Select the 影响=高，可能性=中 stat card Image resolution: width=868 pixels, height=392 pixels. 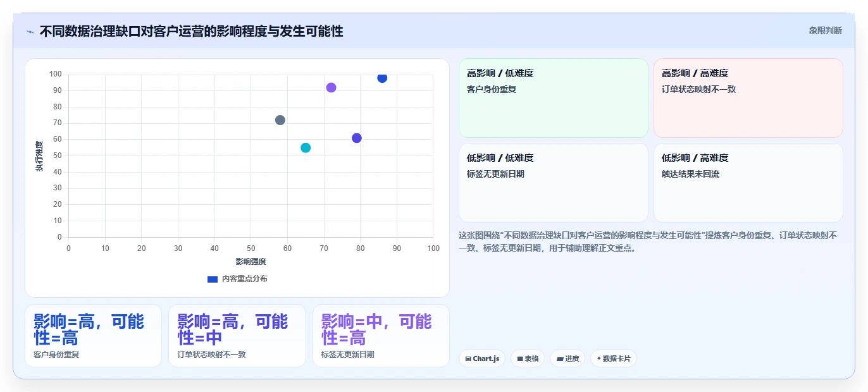(237, 336)
